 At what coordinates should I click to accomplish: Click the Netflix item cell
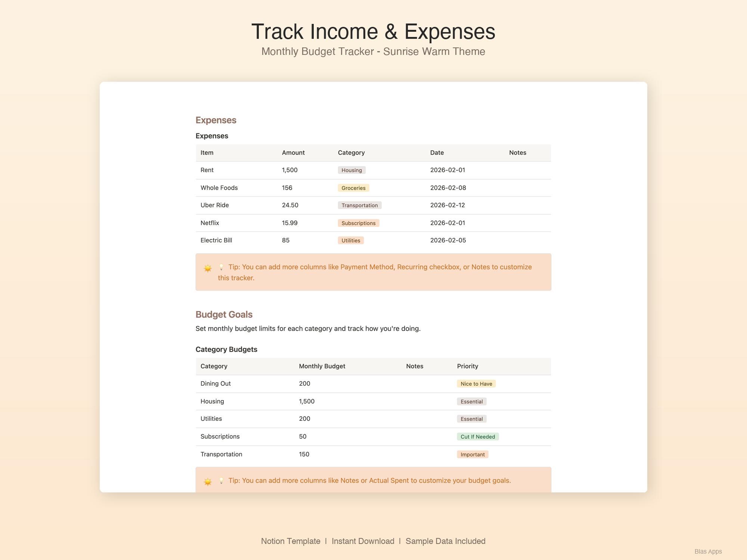[210, 223]
